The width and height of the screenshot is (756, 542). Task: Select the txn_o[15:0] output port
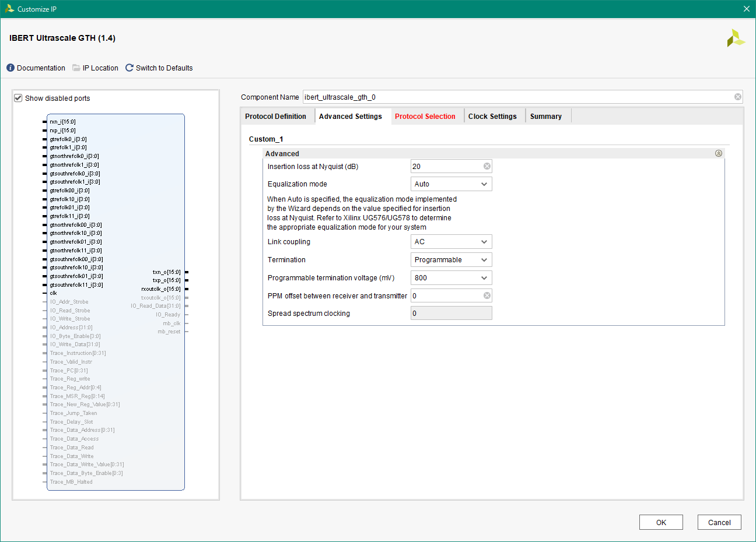click(167, 272)
